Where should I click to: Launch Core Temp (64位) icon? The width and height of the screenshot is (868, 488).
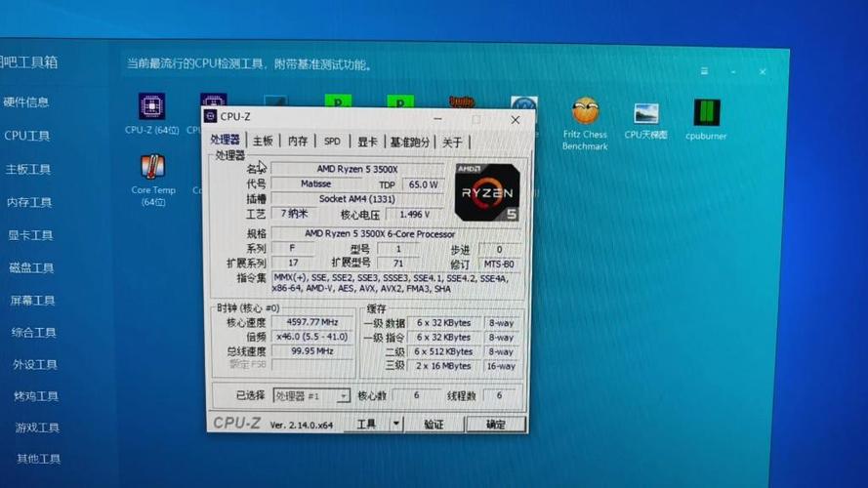point(152,167)
